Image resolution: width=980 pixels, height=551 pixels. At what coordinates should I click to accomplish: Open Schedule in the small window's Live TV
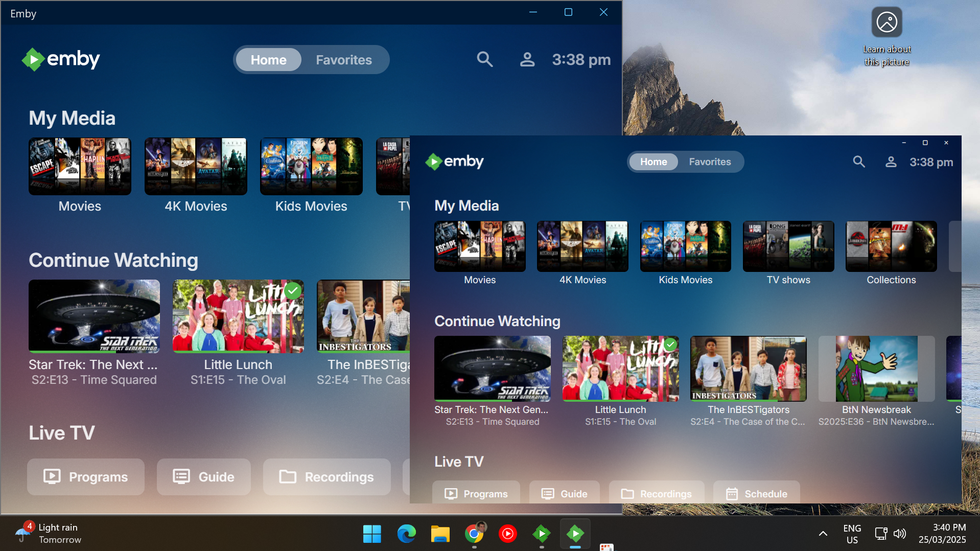click(757, 493)
